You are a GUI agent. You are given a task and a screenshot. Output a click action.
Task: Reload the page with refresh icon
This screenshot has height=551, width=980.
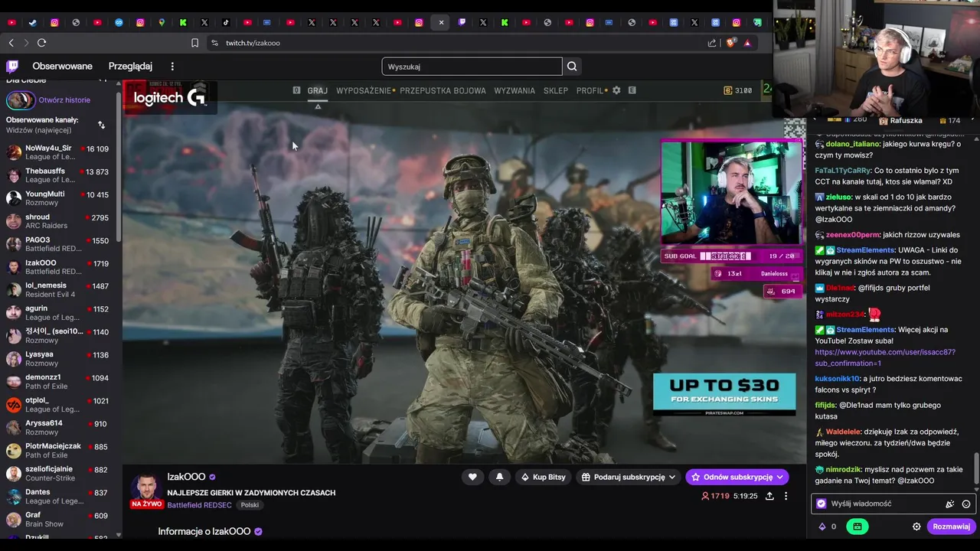pyautogui.click(x=41, y=43)
